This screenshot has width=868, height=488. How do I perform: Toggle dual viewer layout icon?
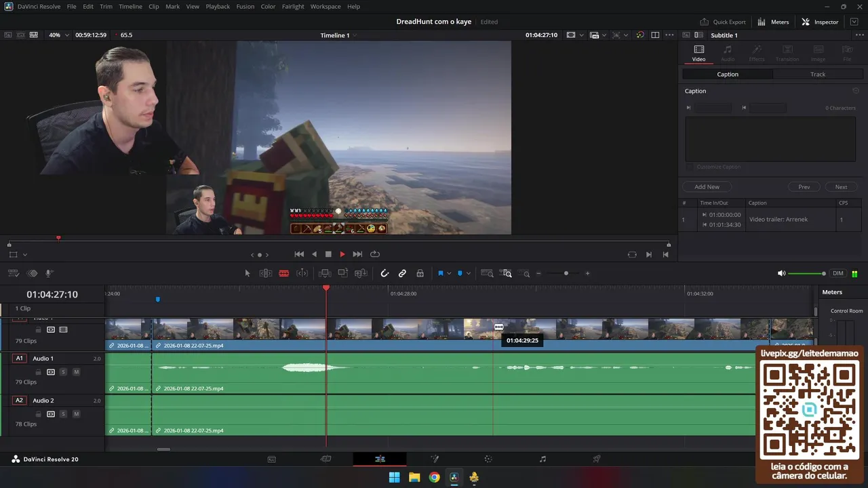click(x=655, y=35)
